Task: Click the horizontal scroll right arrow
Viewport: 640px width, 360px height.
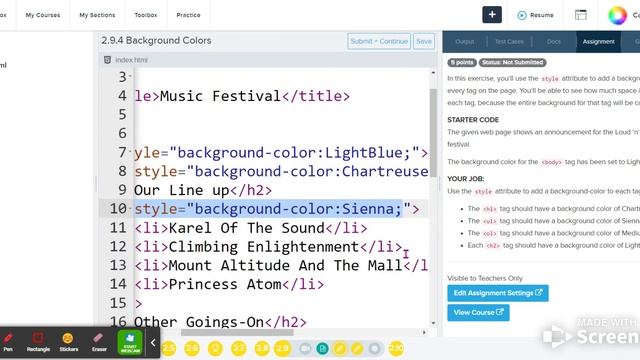Action: [x=424, y=333]
